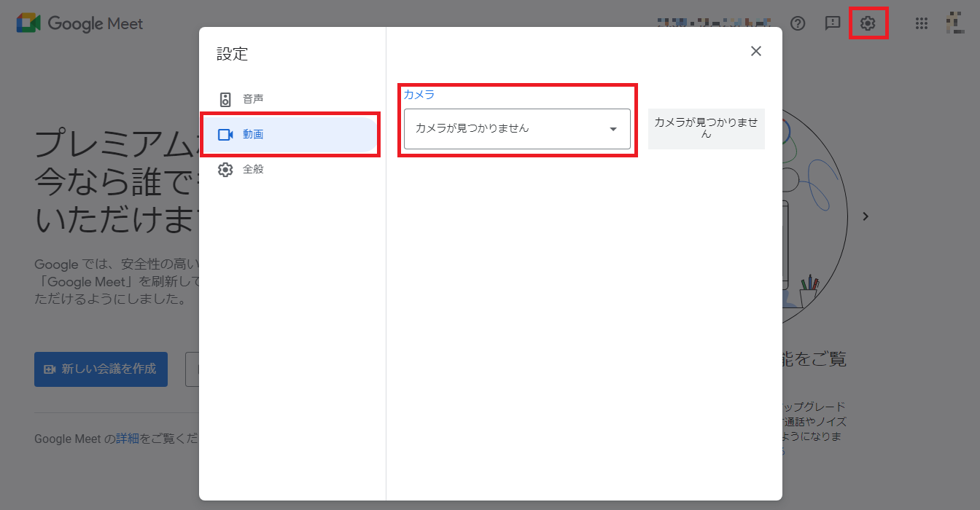Image resolution: width=980 pixels, height=510 pixels.
Task: Click the Google Meet logo
Action: click(x=79, y=23)
